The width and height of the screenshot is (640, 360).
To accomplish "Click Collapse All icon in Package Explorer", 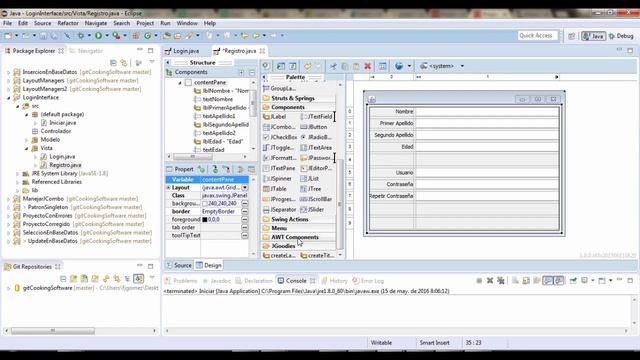I will coord(113,63).
